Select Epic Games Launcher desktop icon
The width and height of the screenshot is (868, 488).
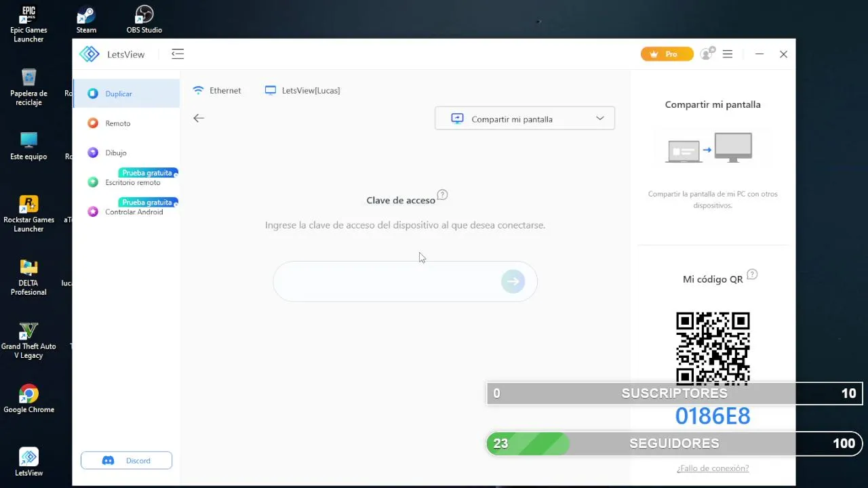click(x=28, y=24)
